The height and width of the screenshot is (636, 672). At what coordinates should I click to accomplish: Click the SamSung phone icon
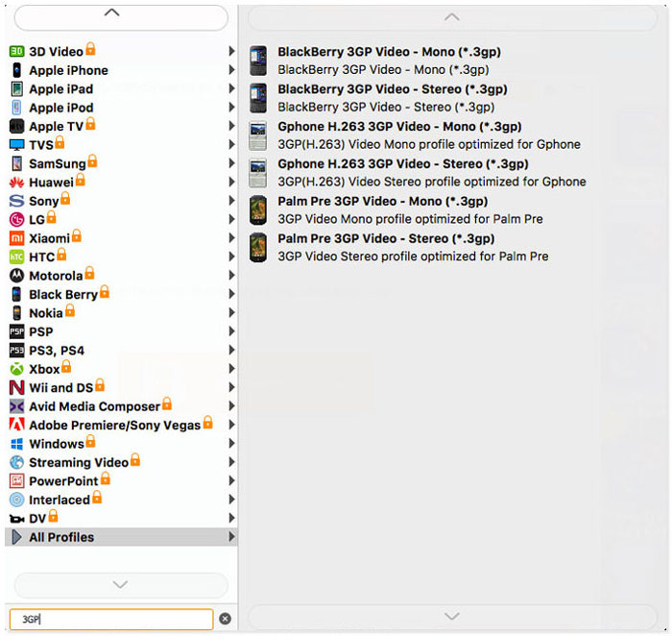tap(16, 163)
